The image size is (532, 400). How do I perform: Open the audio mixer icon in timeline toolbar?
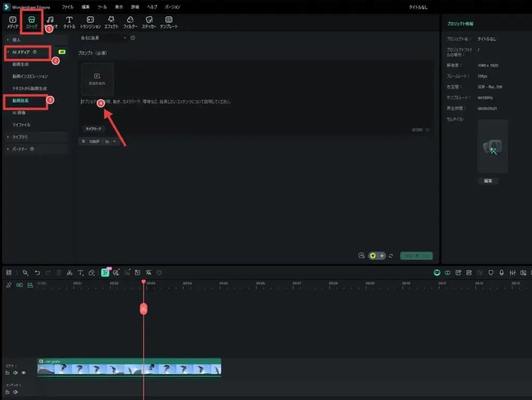[x=512, y=273]
